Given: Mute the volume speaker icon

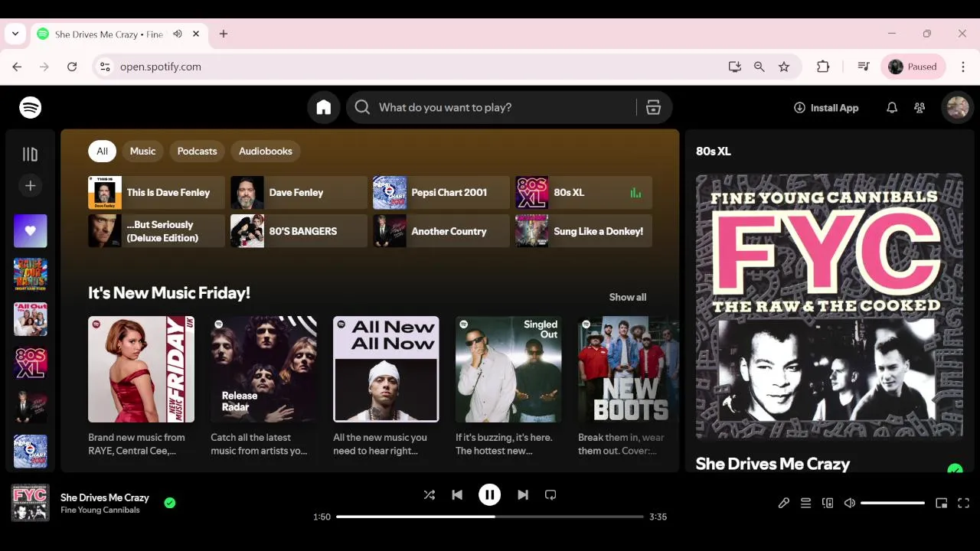Looking at the screenshot, I should 850,503.
